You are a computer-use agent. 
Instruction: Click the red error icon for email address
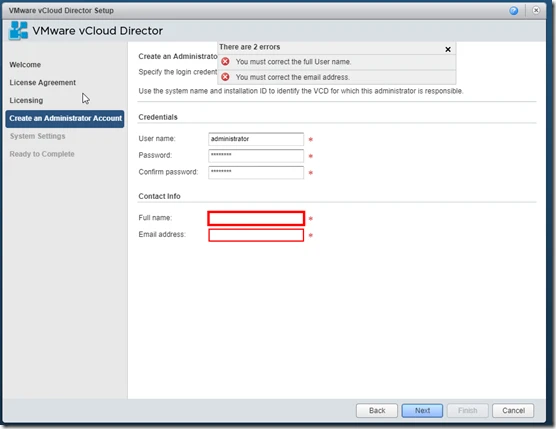(x=225, y=77)
